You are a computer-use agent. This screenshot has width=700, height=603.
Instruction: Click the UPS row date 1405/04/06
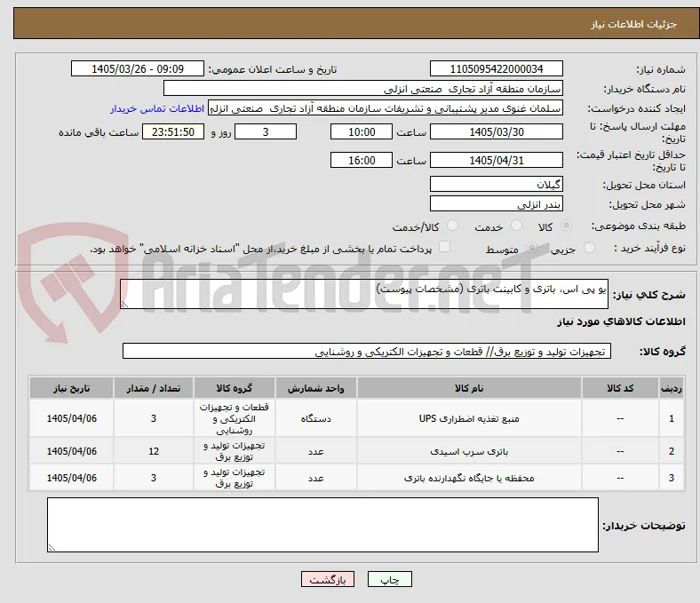tap(71, 418)
